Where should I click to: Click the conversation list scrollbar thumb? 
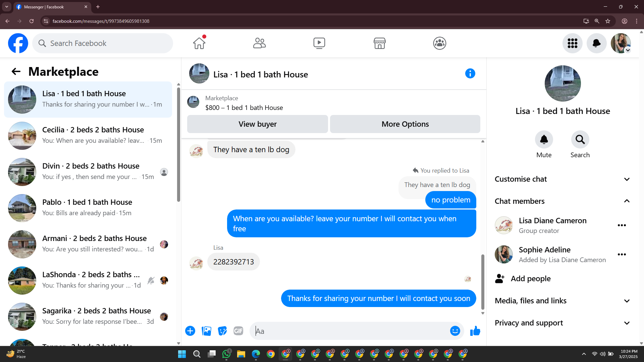pos(178,144)
